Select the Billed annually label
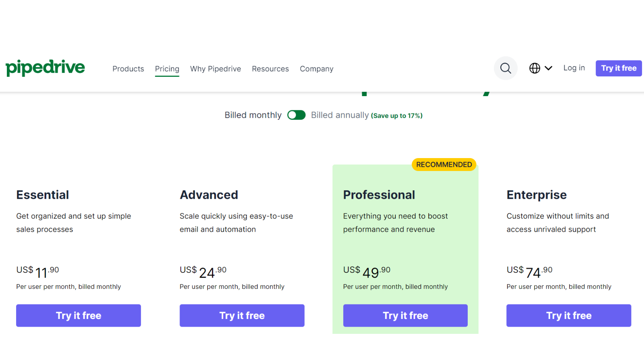This screenshot has width=644, height=362. (x=340, y=115)
